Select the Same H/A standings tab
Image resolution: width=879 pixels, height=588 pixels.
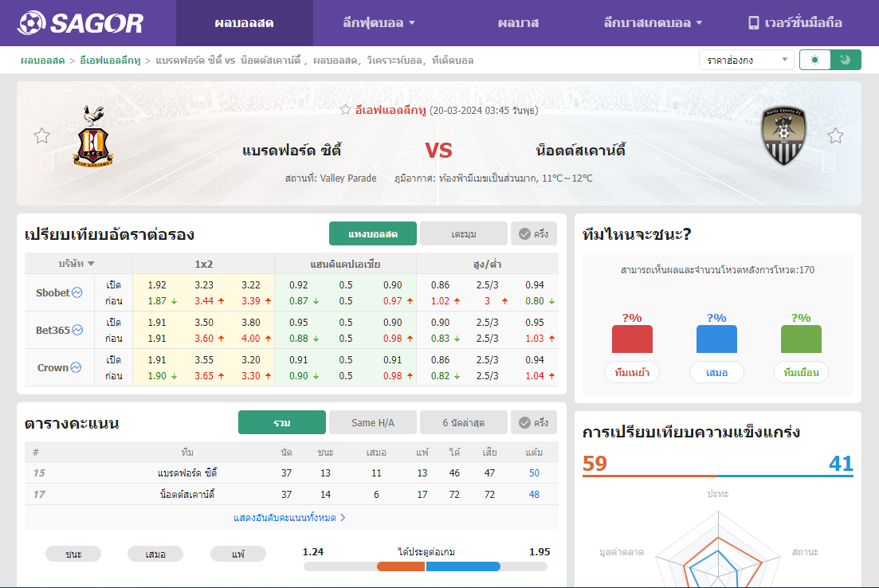373,422
